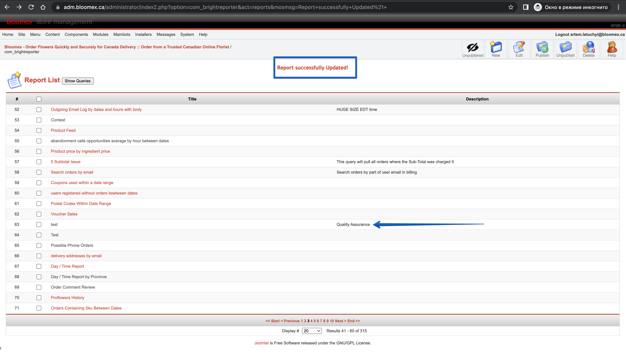Click abandonment calls opportunities row title
Viewport: 626px width, 364px height.
tap(110, 141)
